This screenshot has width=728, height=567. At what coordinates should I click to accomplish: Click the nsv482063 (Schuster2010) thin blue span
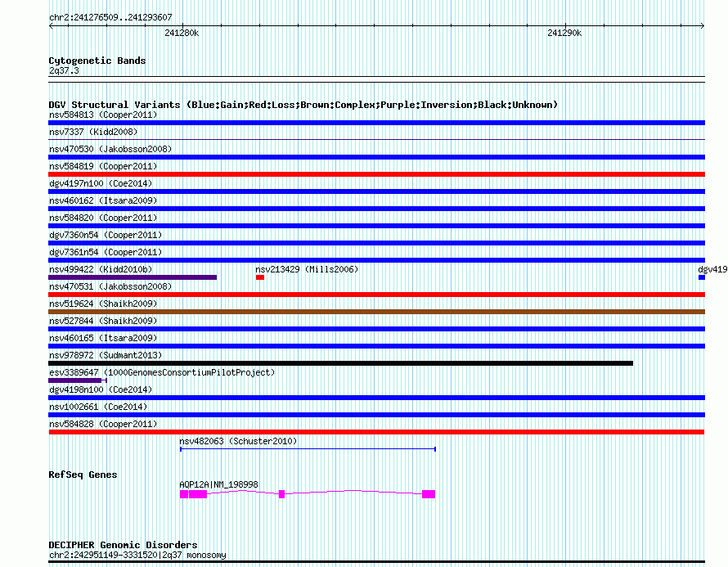(308, 449)
